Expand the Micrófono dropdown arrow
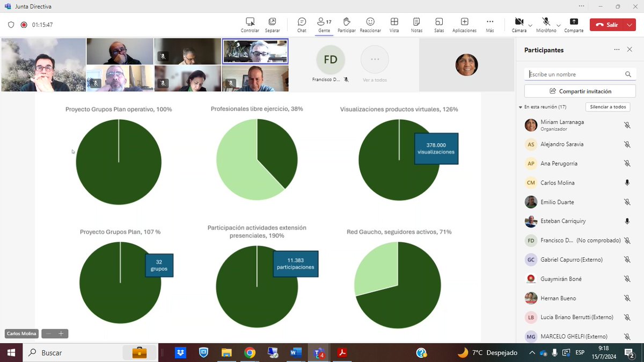 click(x=559, y=25)
